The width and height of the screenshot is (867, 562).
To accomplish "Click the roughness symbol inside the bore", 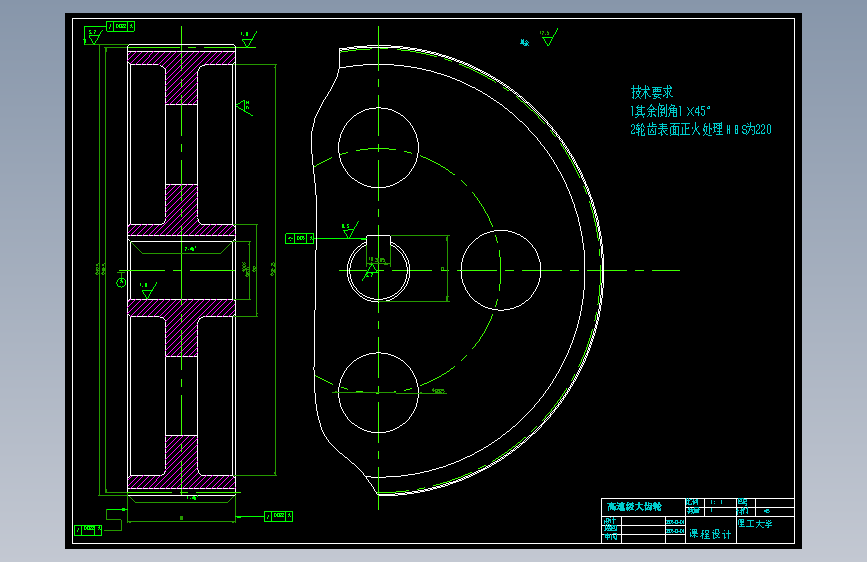I will click(370, 270).
